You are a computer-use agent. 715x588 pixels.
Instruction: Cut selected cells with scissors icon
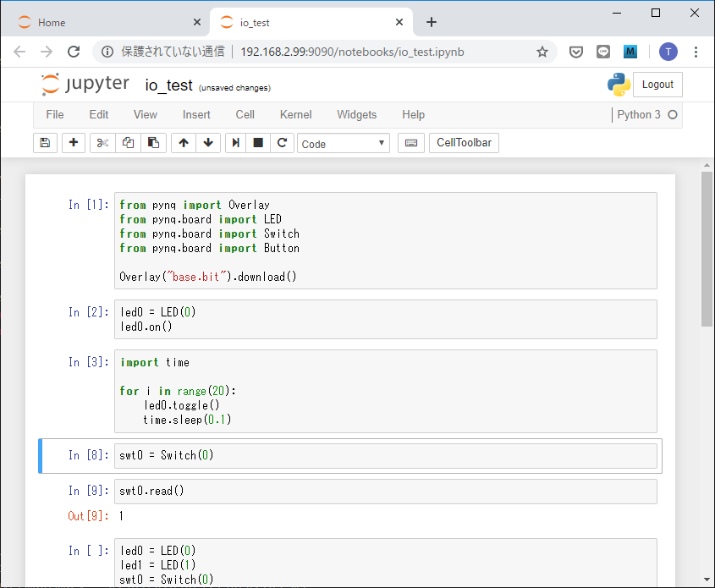coord(102,143)
